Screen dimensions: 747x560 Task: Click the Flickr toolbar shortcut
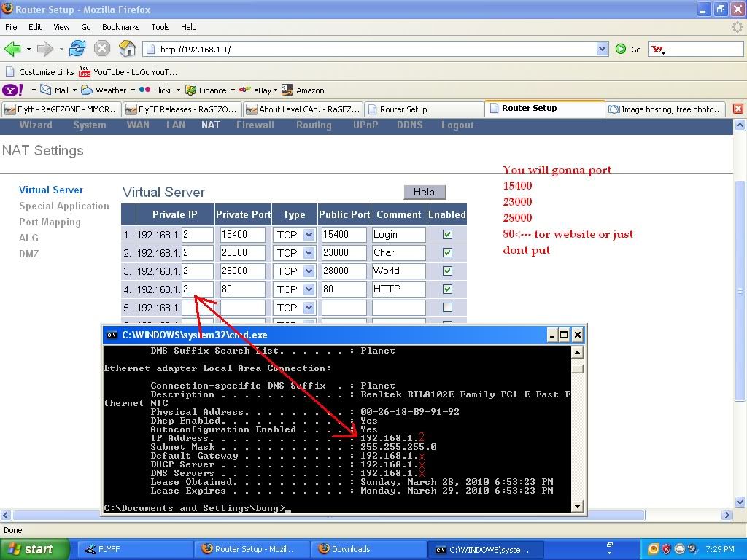[x=156, y=90]
